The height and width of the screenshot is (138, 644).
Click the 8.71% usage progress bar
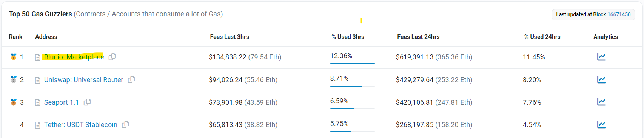(352, 86)
